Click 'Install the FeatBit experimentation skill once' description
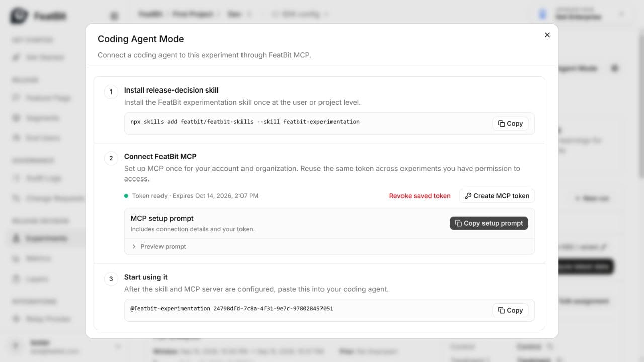 point(243,102)
